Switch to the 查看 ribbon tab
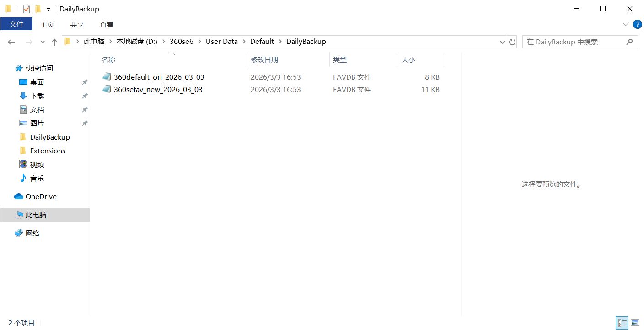The image size is (644, 330). coord(106,24)
